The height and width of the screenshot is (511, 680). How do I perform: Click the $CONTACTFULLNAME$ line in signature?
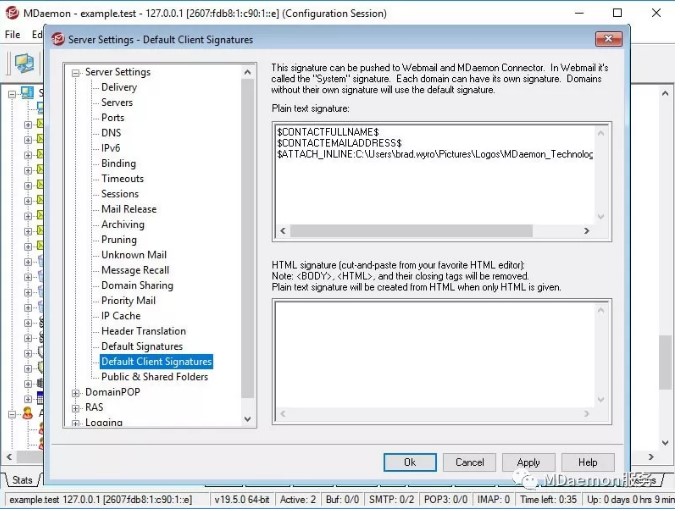click(328, 131)
